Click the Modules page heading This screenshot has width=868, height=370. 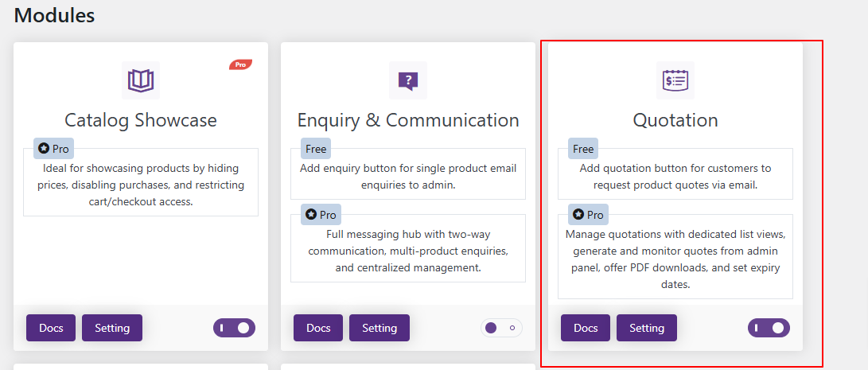54,14
